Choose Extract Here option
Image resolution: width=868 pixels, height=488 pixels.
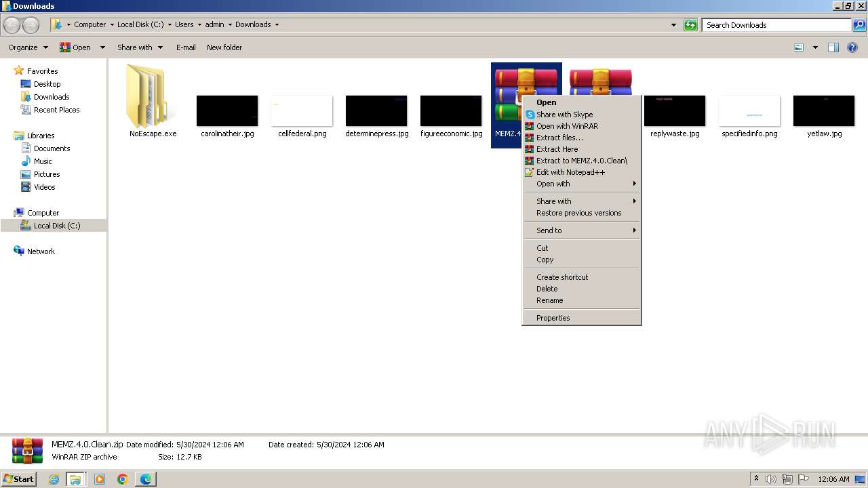click(x=581, y=149)
